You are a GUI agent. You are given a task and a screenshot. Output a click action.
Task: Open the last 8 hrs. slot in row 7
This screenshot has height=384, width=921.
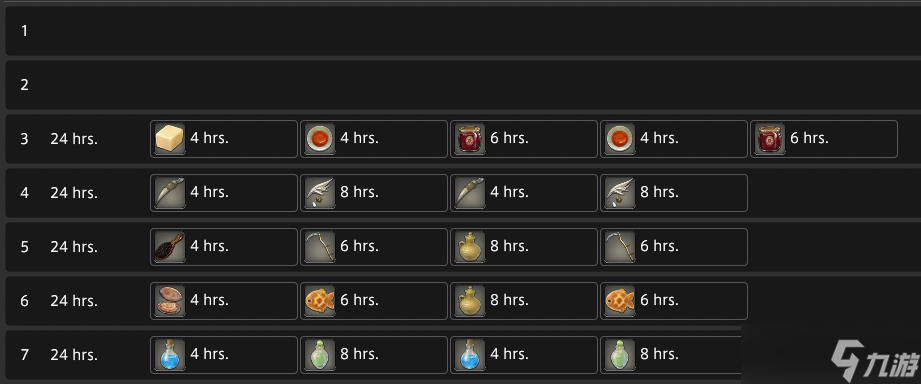(x=674, y=355)
